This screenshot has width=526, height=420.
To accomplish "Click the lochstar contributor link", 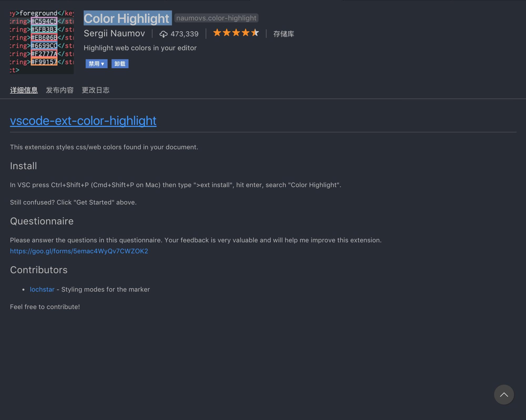I will (x=42, y=289).
